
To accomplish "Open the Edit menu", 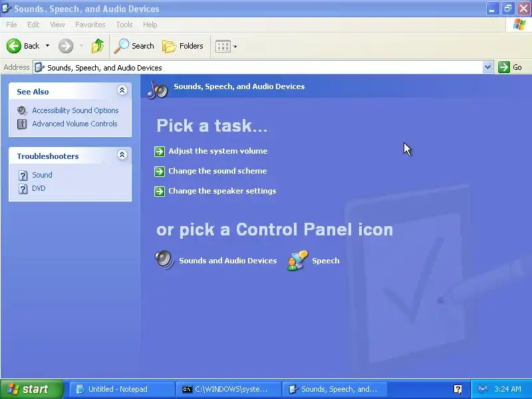I will point(33,25).
